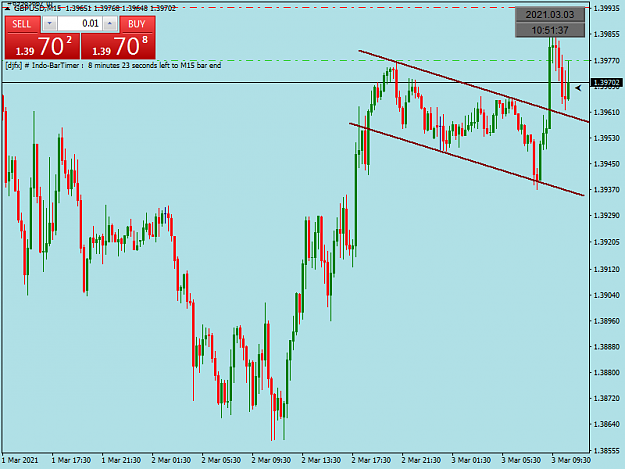Click the 1.39935 price scale label
Image resolution: width=625 pixels, height=469 pixels.
(606, 8)
